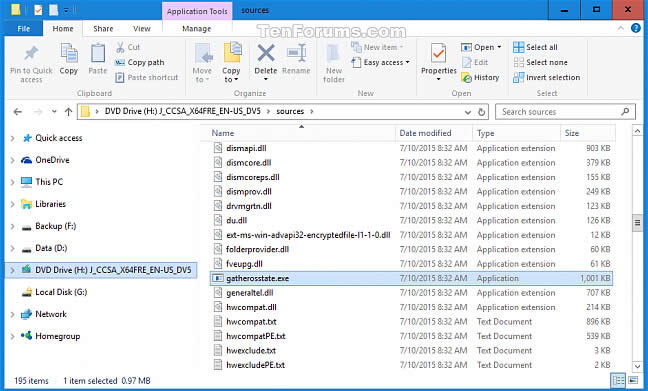The height and width of the screenshot is (391, 648).
Task: Open the Easy access dropdown
Action: point(381,62)
